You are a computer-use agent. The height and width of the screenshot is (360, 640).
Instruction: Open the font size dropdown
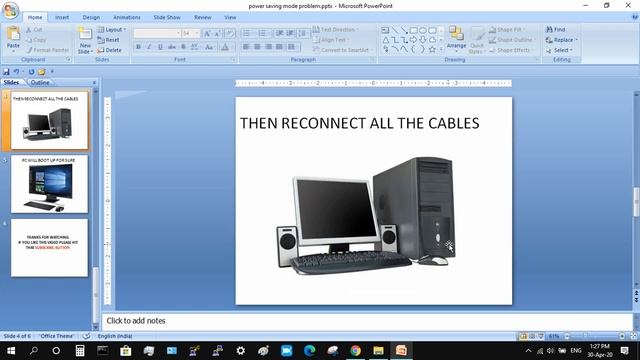tap(198, 33)
